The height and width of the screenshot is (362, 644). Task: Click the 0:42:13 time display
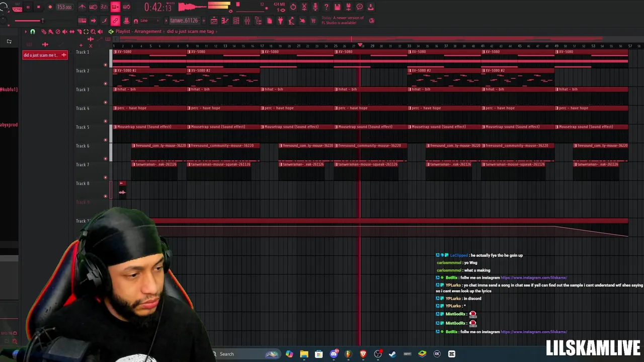click(x=158, y=7)
